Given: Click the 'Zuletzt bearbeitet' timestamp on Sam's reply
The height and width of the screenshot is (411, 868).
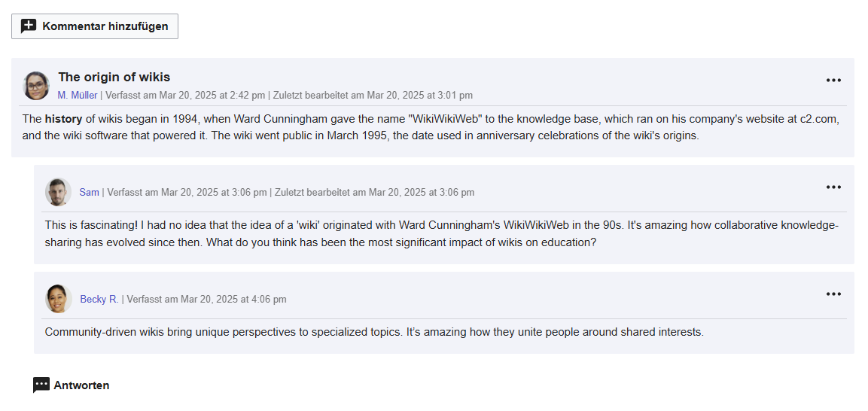Looking at the screenshot, I should (374, 193).
